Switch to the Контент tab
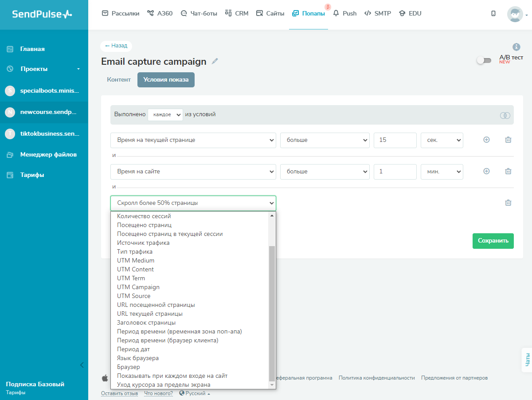The height and width of the screenshot is (400, 532). click(119, 80)
